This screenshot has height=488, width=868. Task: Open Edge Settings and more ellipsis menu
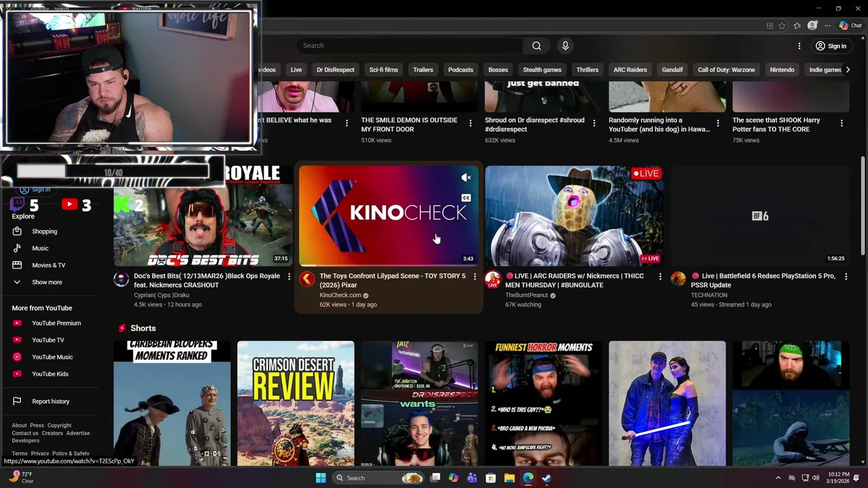click(828, 26)
